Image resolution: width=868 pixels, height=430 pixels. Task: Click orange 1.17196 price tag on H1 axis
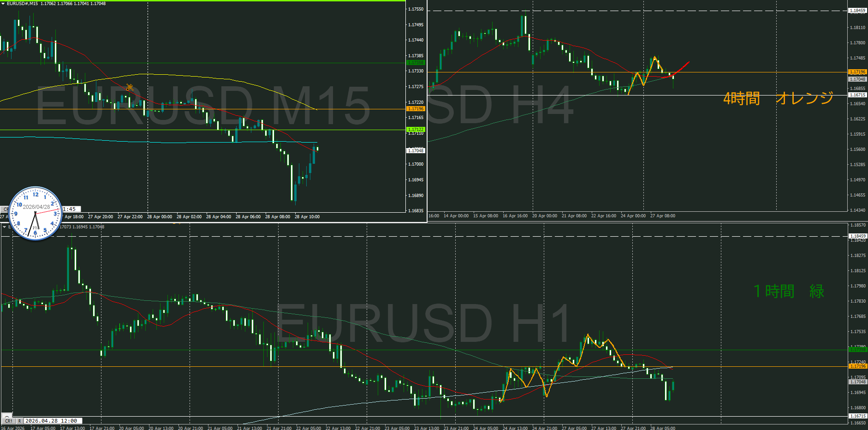857,366
